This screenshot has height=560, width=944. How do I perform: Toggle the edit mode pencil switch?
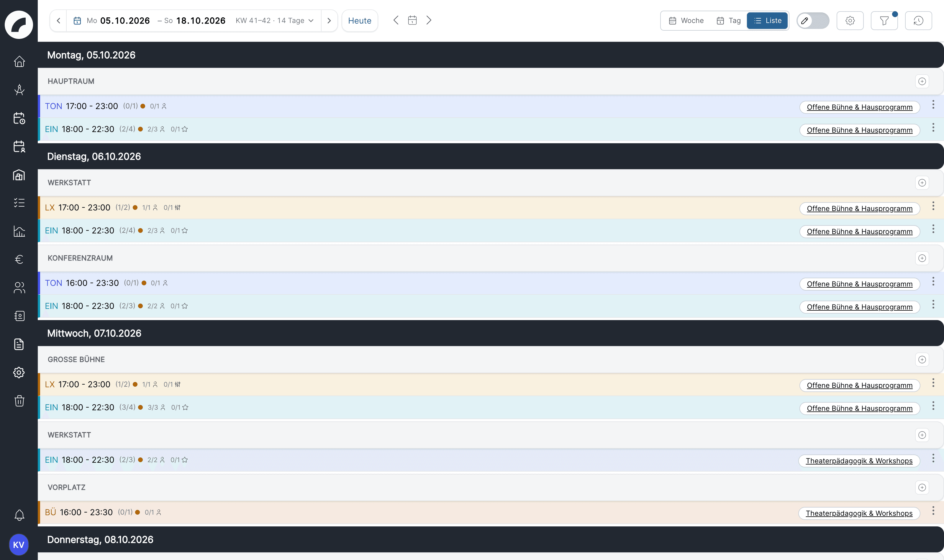pos(813,20)
